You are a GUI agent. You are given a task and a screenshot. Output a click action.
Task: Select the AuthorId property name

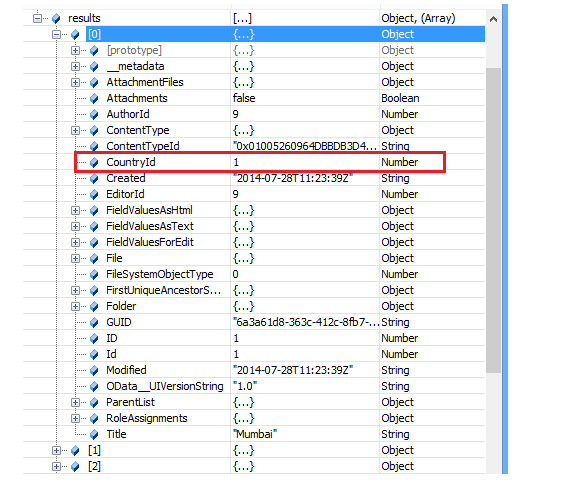(128, 114)
